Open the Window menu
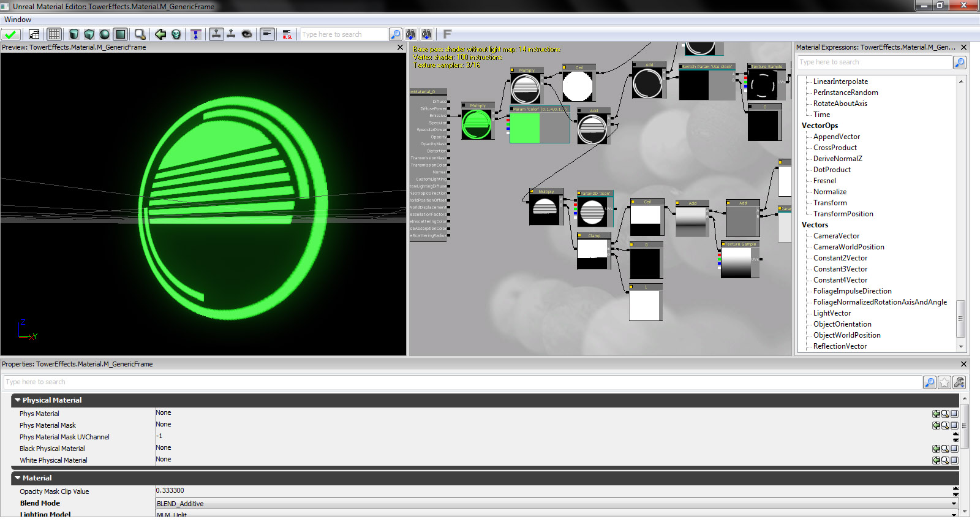Viewport: 980px width, 527px height. (18, 20)
